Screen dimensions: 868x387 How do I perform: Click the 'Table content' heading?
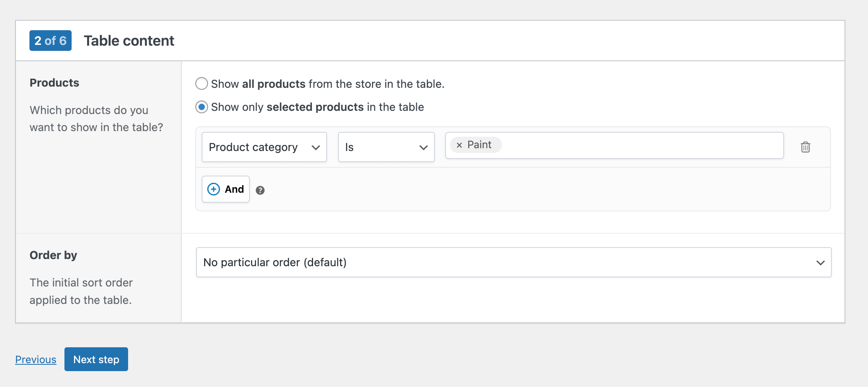tap(129, 41)
